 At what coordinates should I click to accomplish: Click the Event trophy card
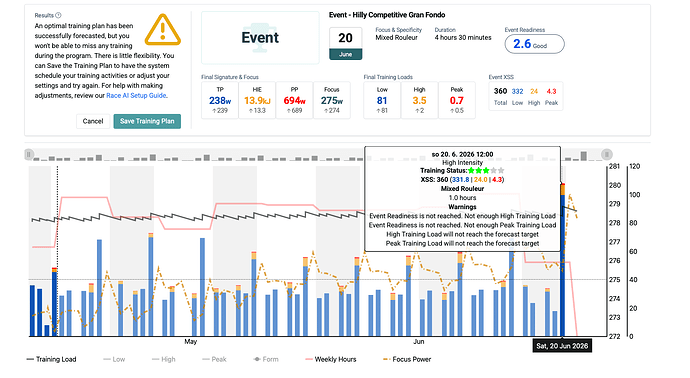click(260, 38)
